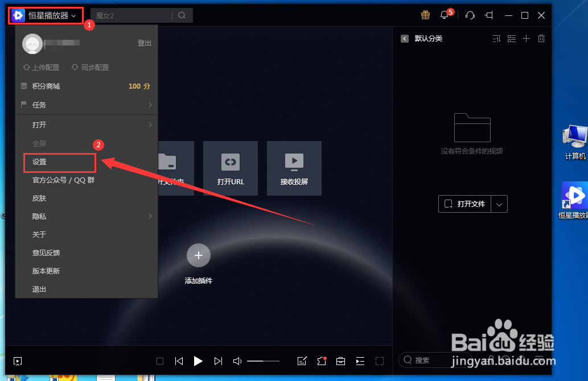Click the stop playback square button

click(x=160, y=361)
